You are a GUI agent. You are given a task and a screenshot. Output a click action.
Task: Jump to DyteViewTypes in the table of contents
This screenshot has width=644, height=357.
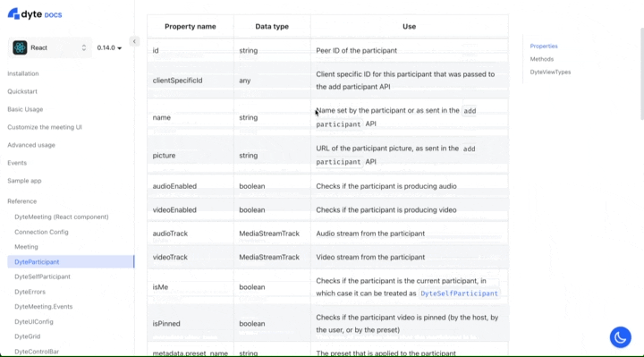pyautogui.click(x=550, y=72)
